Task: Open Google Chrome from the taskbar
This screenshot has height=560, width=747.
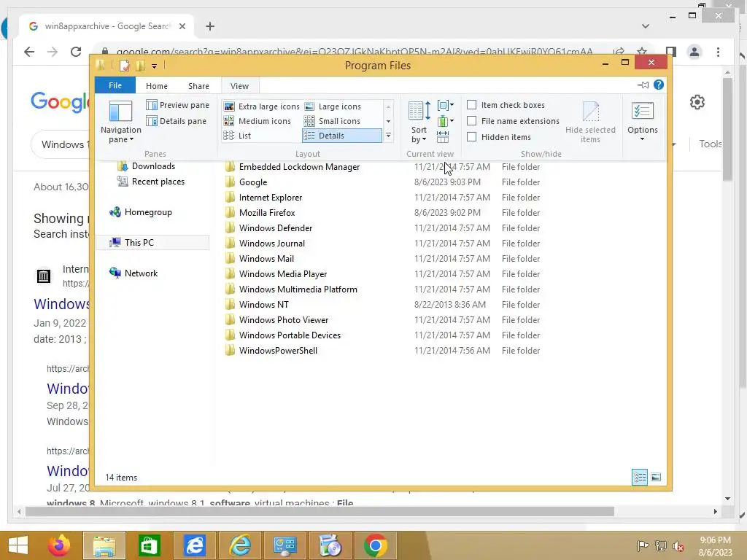Action: click(x=375, y=545)
